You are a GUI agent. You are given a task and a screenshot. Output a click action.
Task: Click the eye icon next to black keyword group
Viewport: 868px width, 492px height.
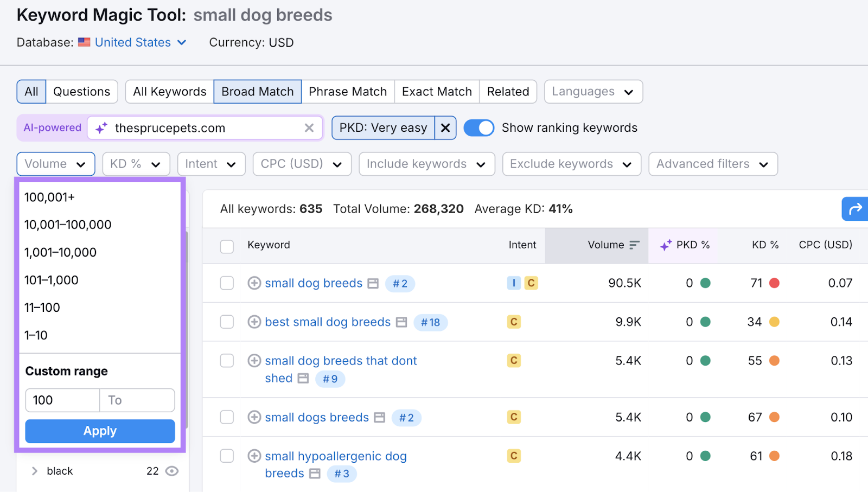[x=172, y=471]
